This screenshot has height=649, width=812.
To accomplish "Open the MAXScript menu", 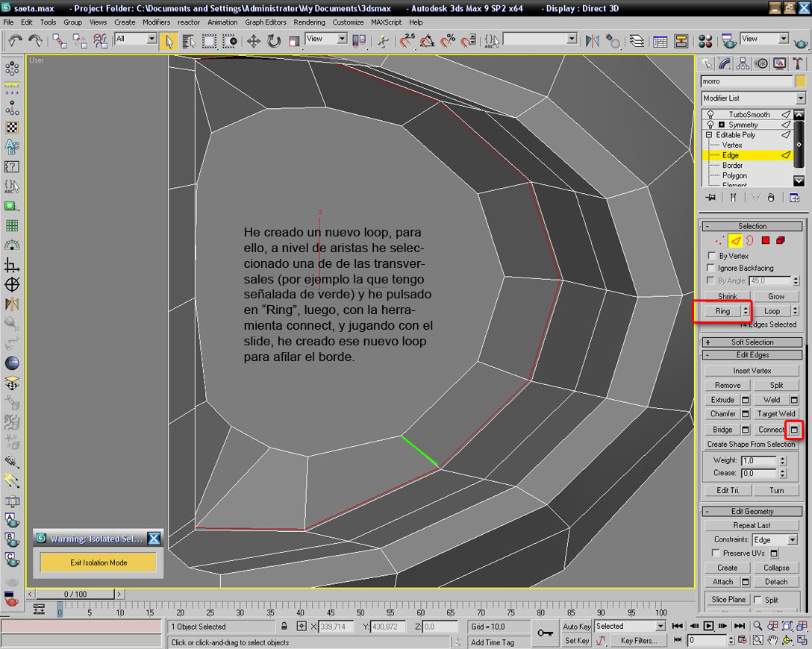I will (387, 22).
